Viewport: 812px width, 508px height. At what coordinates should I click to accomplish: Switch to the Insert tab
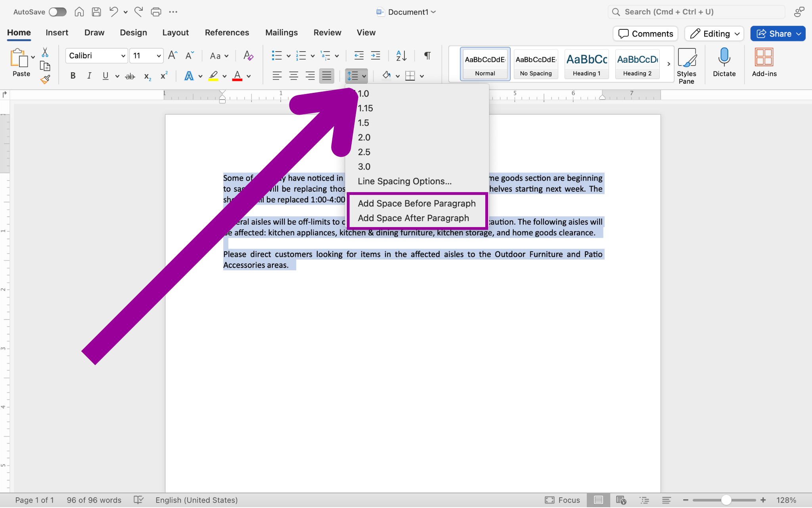pos(57,33)
